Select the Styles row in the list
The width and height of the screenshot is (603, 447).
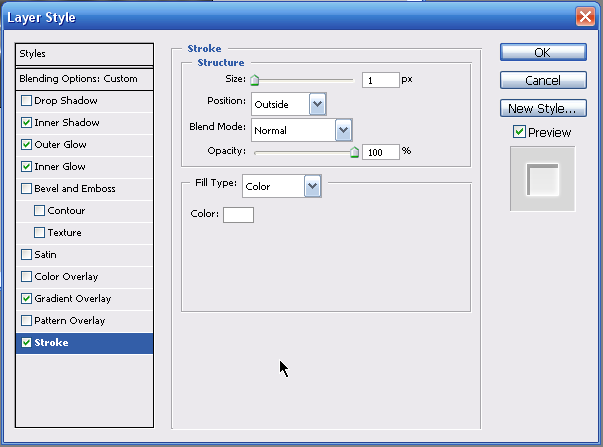85,54
